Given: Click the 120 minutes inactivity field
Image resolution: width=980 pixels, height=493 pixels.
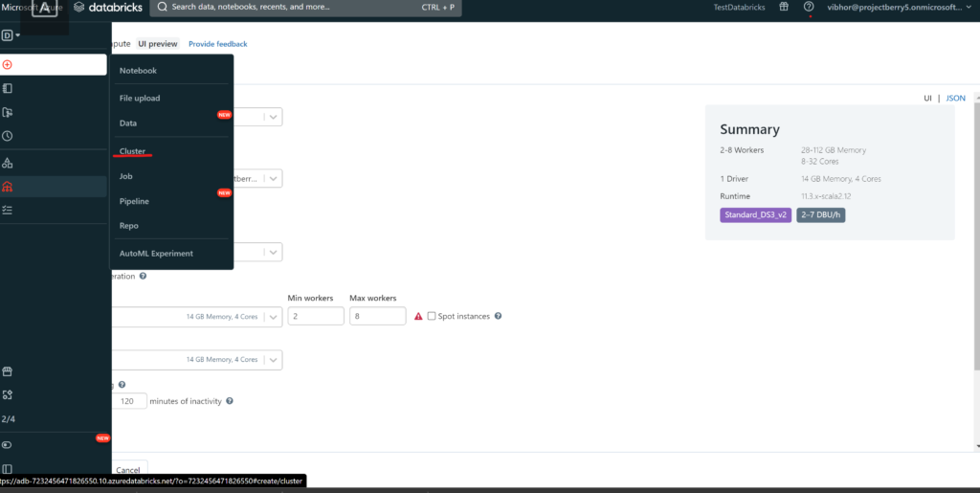Looking at the screenshot, I should click(129, 401).
